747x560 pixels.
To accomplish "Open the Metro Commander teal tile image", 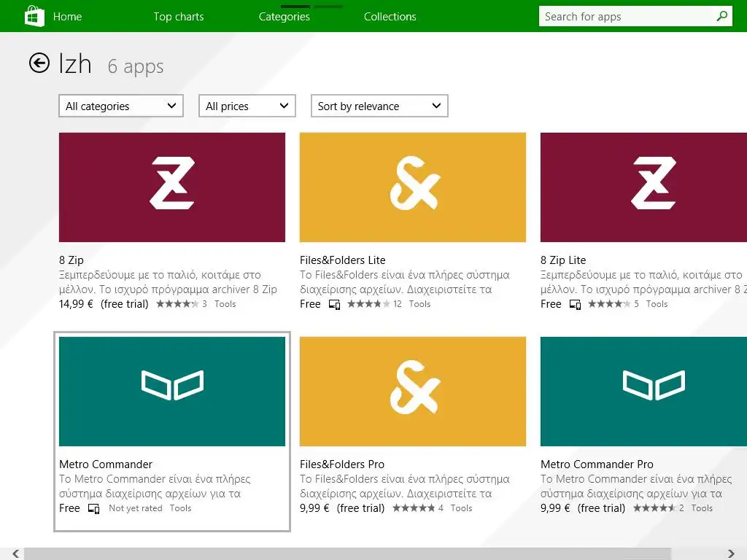I will point(172,392).
